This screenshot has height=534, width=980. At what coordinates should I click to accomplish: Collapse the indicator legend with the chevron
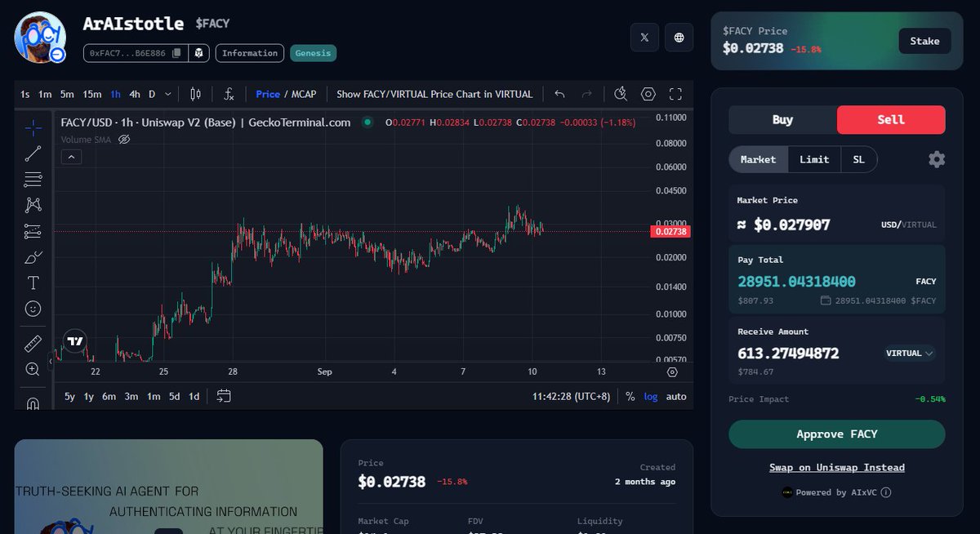point(71,157)
